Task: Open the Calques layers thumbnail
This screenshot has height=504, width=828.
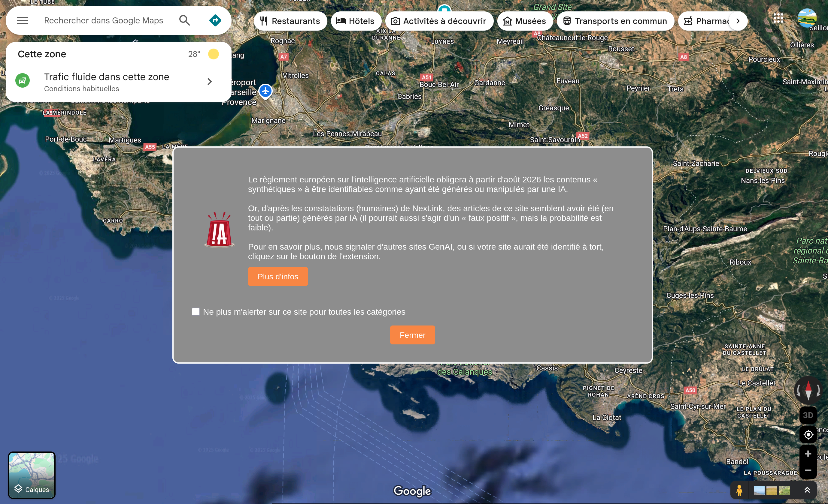Action: click(x=32, y=475)
